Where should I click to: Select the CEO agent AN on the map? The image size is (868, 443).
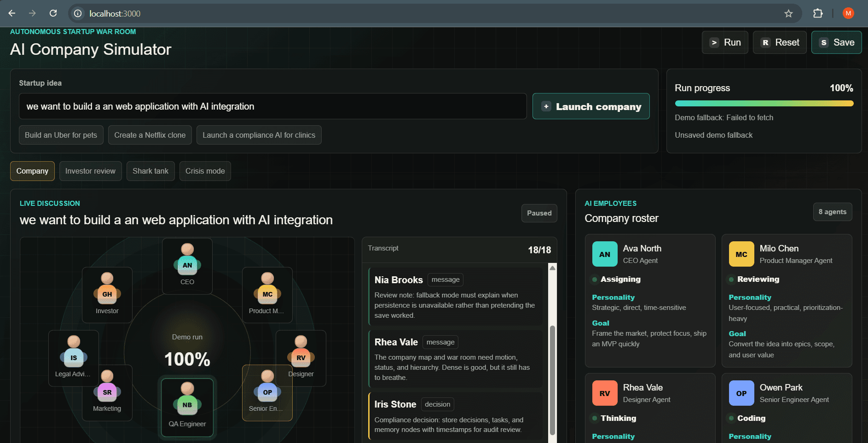point(187,266)
